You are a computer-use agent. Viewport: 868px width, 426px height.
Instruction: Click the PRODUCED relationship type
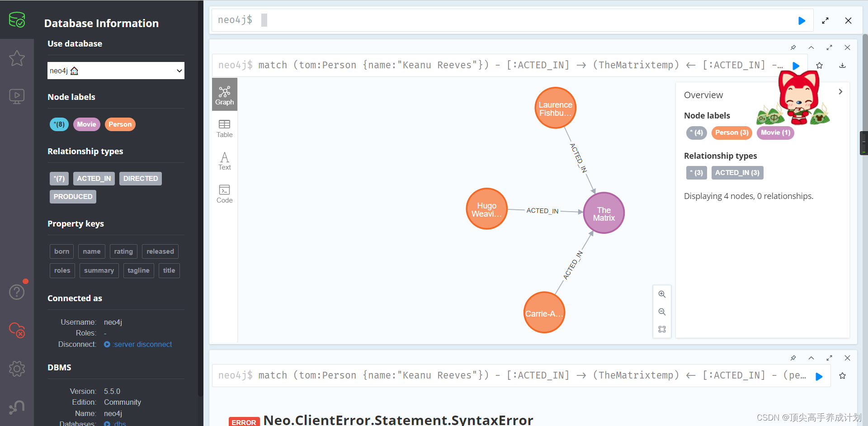tap(73, 197)
